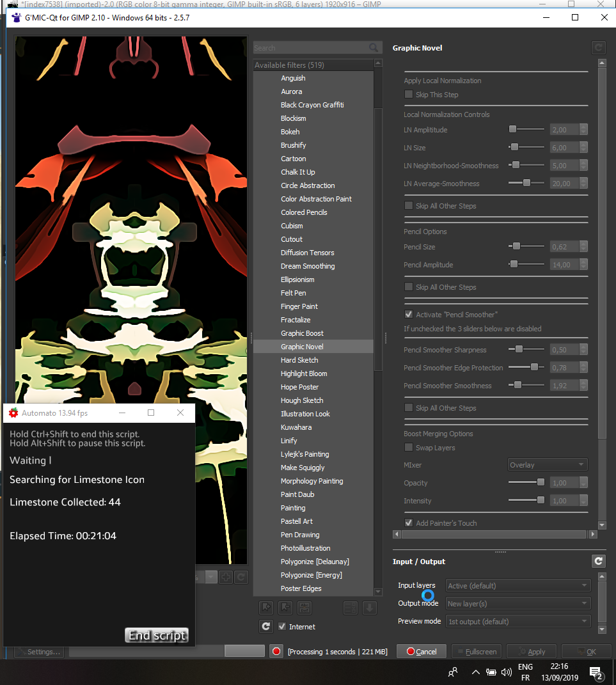Reset Graphic Novel parameters with top refresh icon
This screenshot has height=685, width=616.
[x=599, y=47]
